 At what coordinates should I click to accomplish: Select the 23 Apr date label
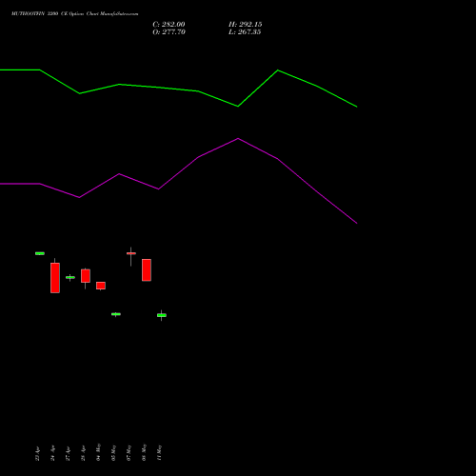pos(37,454)
